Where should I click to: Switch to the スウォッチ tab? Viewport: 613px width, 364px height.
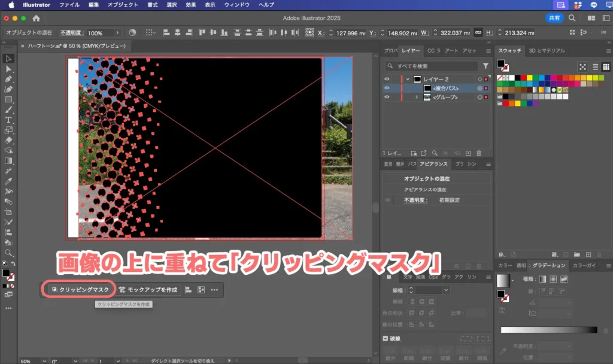tap(509, 50)
